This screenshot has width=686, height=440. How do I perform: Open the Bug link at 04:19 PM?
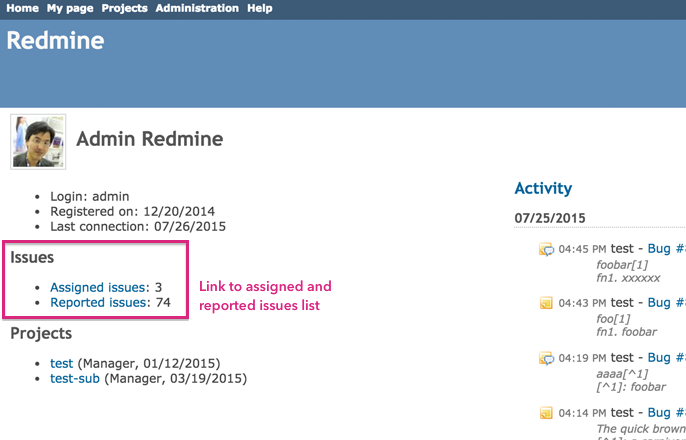[x=666, y=358]
